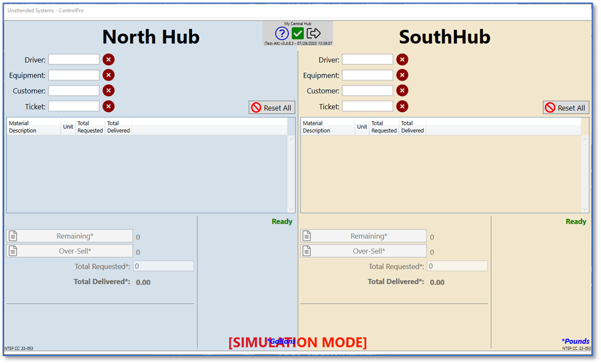Focus the SouthHub Ticket input field
The width and height of the screenshot is (601, 364).
pyautogui.click(x=367, y=107)
